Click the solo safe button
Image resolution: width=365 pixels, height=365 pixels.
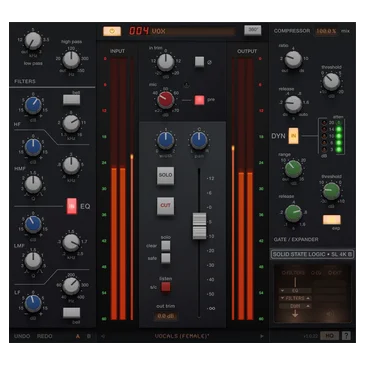(166, 258)
